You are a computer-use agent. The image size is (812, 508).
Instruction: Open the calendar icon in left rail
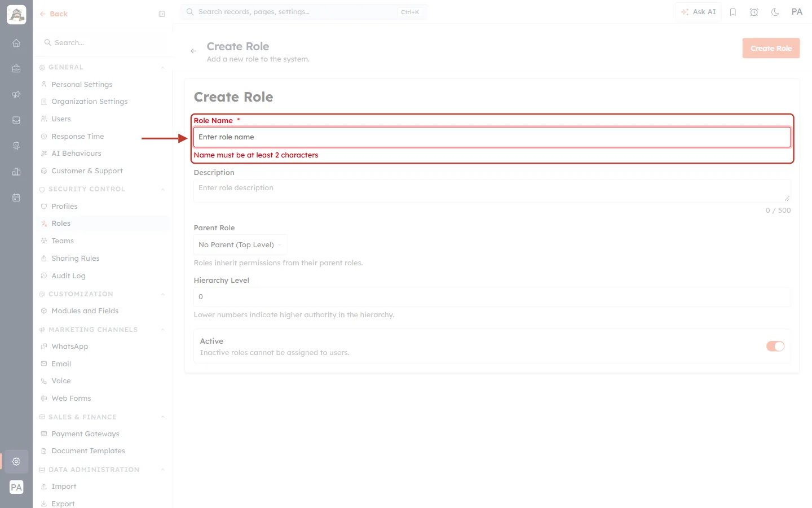coord(16,198)
